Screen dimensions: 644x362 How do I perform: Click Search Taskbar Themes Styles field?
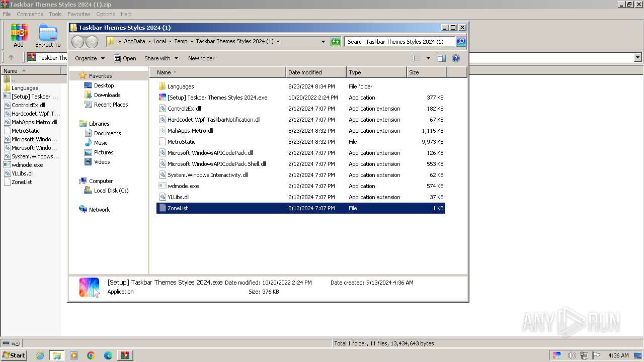click(x=399, y=42)
